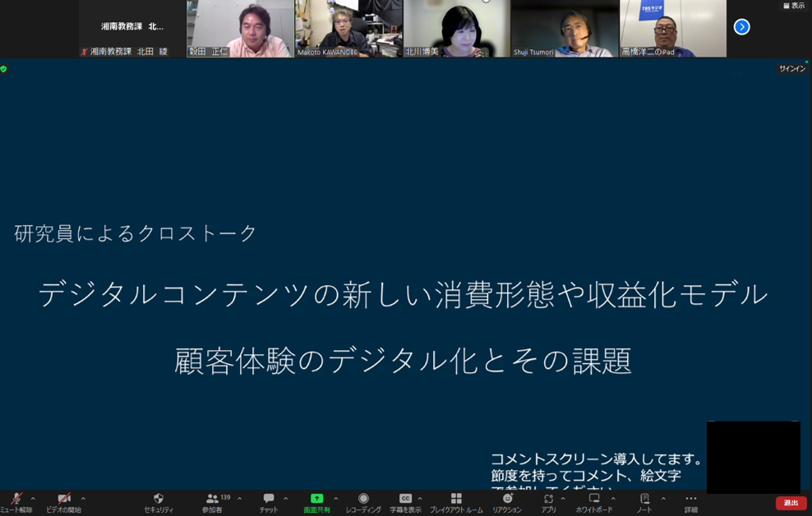Open Reactions (リアクション) menu
This screenshot has height=516, width=812.
[x=507, y=500]
